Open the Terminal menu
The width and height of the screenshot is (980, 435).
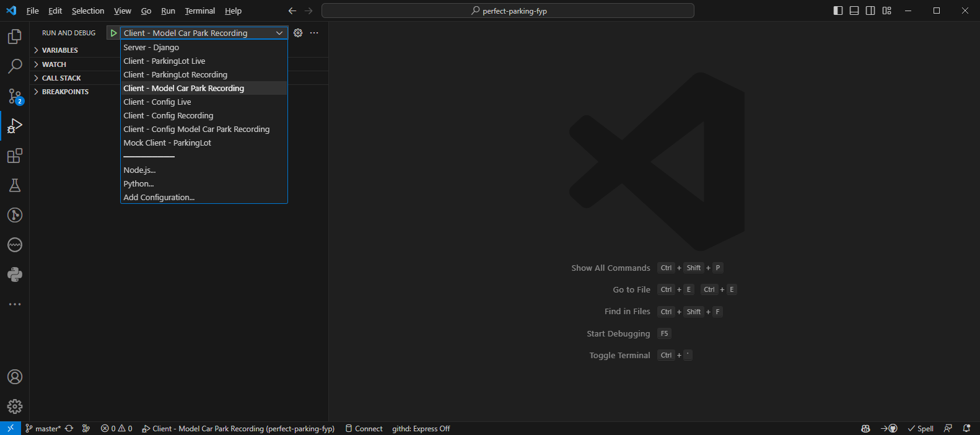[x=200, y=11]
